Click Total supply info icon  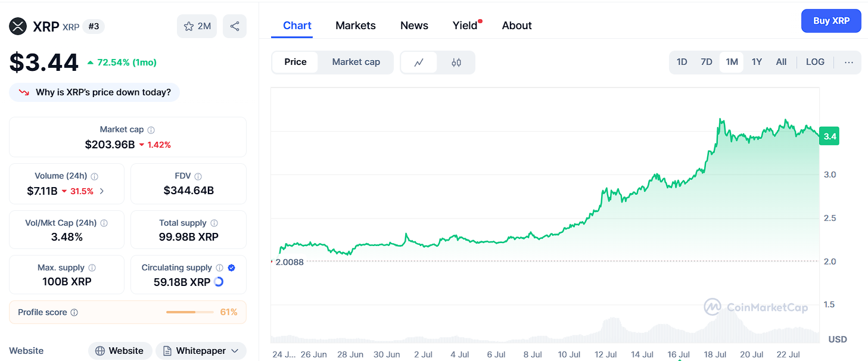213,223
